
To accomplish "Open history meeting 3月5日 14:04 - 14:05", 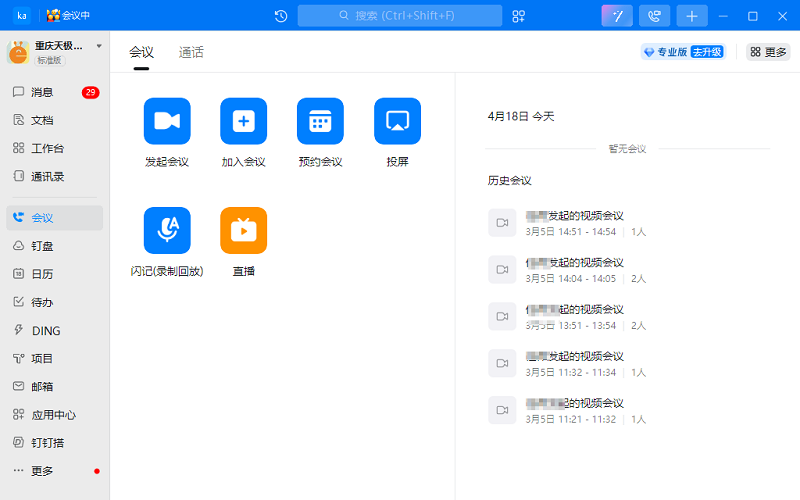I will click(x=567, y=270).
